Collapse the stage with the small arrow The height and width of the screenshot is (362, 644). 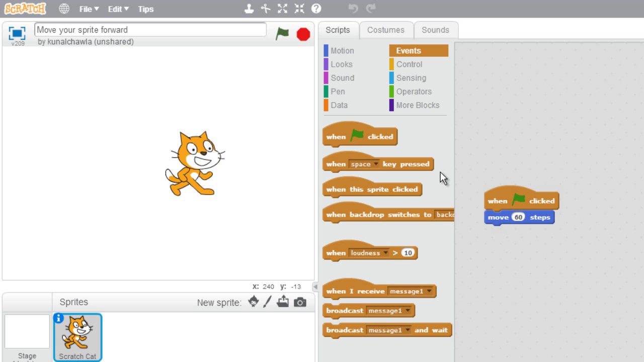click(315, 287)
